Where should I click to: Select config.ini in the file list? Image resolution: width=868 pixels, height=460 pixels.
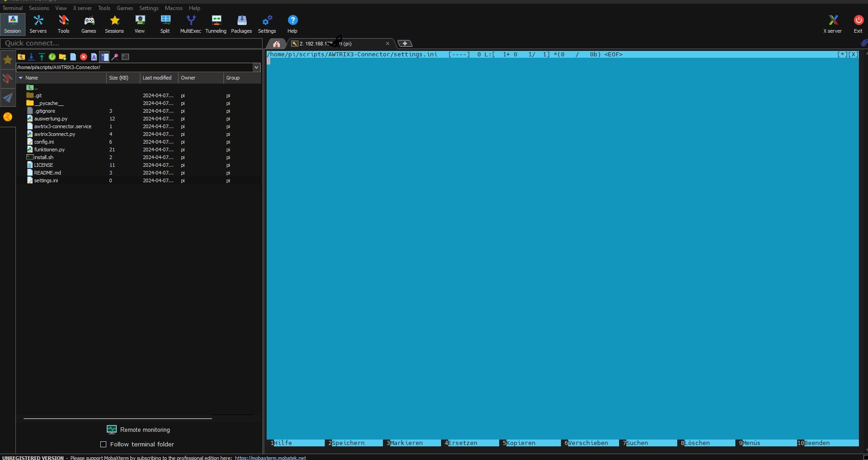(x=44, y=142)
